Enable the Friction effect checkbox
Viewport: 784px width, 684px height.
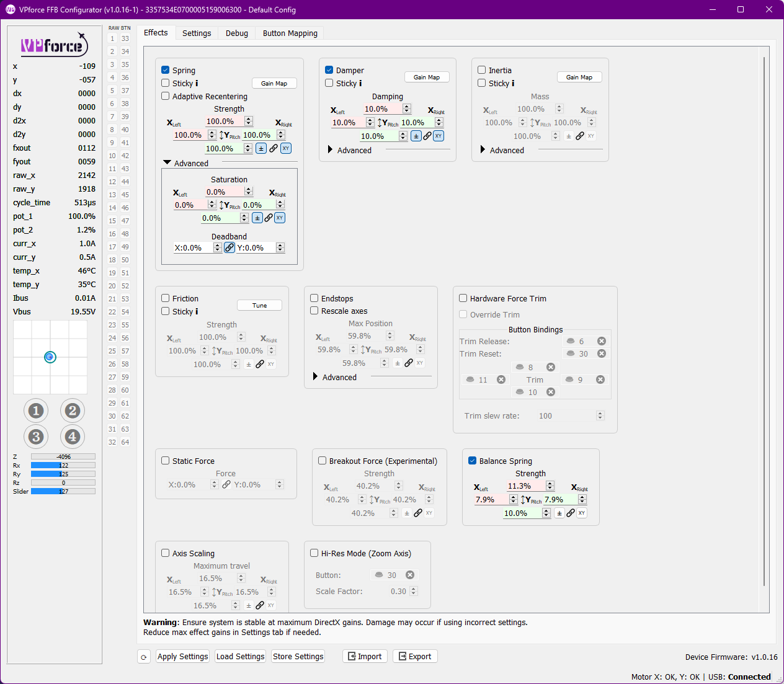click(166, 298)
